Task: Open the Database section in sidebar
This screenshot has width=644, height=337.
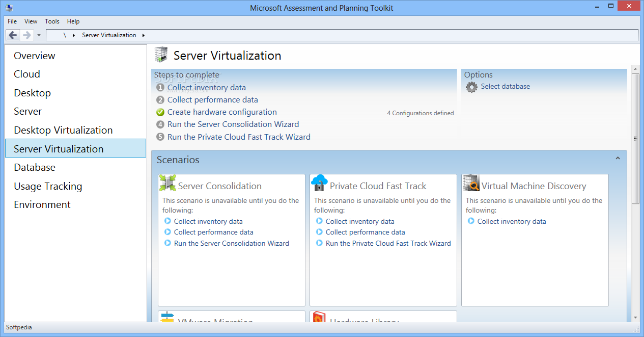Action: click(75, 167)
